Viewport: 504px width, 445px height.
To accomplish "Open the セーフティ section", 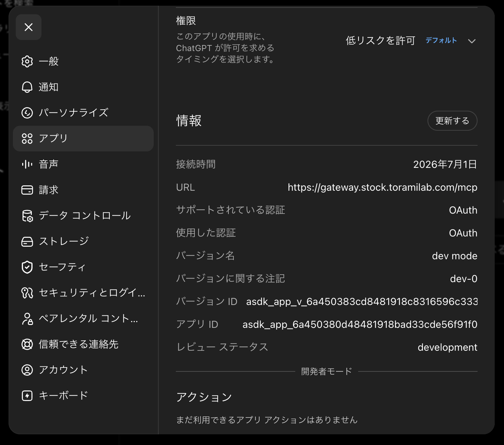I will [83, 267].
